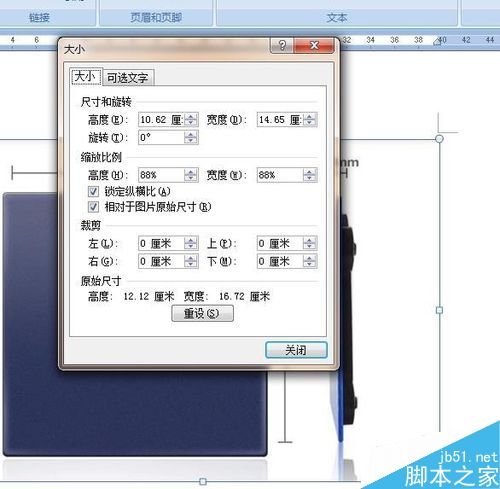
Task: Decrease rotation with the down arrow
Action: coord(191,141)
